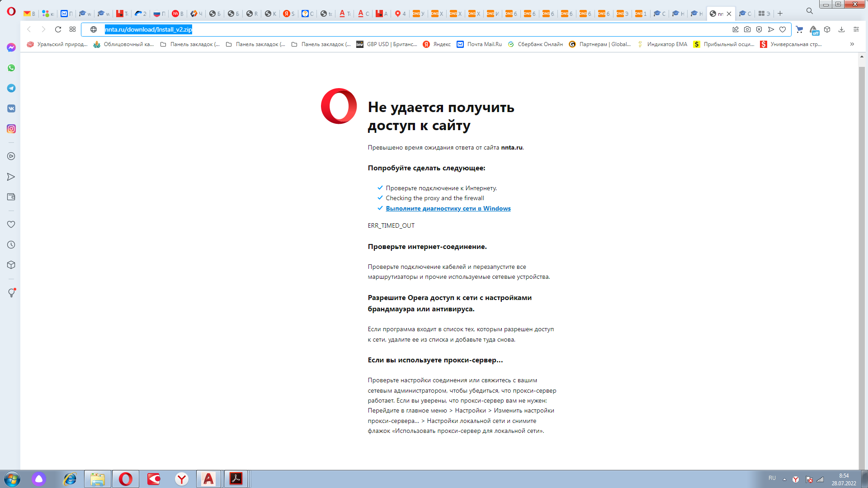Open Bookmarks heart in the sidebar
The height and width of the screenshot is (488, 868).
click(x=11, y=225)
